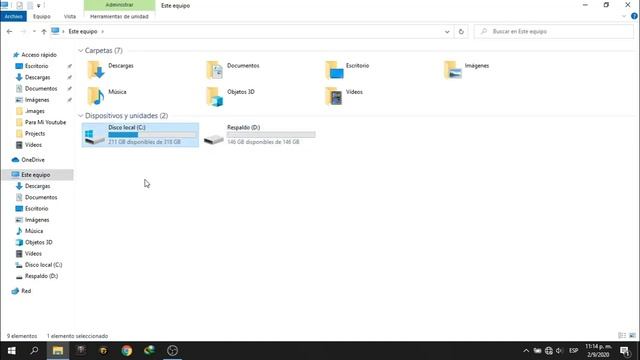Select the Disco local (C:) drive
Screen dimensions: 640x360
140,135
